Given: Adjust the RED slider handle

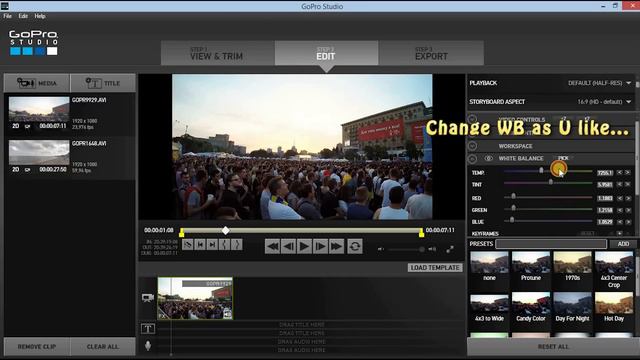Looking at the screenshot, I should tap(513, 196).
